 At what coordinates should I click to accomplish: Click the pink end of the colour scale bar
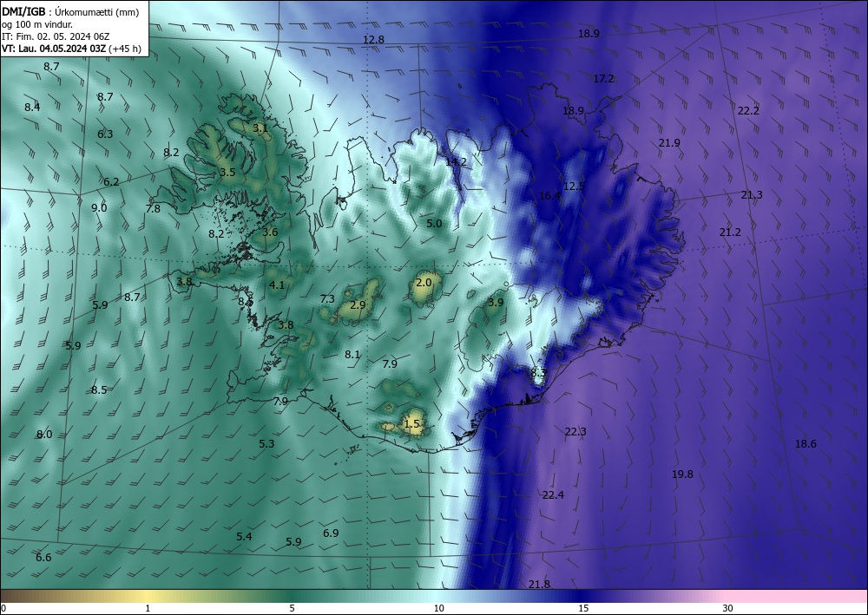pyautogui.click(x=797, y=596)
